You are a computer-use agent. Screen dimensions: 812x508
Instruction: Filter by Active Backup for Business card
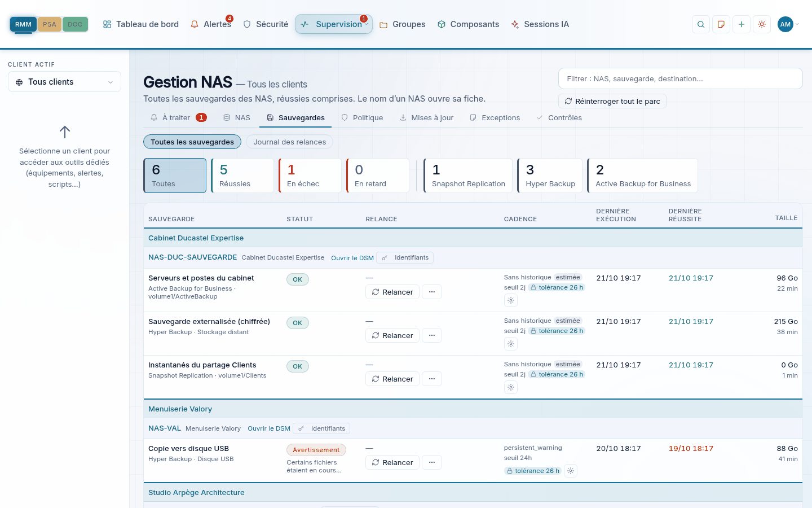coord(642,176)
